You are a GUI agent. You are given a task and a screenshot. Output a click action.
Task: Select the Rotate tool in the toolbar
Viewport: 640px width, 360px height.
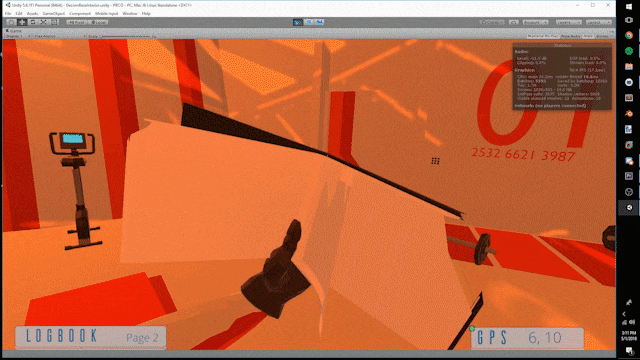33,22
